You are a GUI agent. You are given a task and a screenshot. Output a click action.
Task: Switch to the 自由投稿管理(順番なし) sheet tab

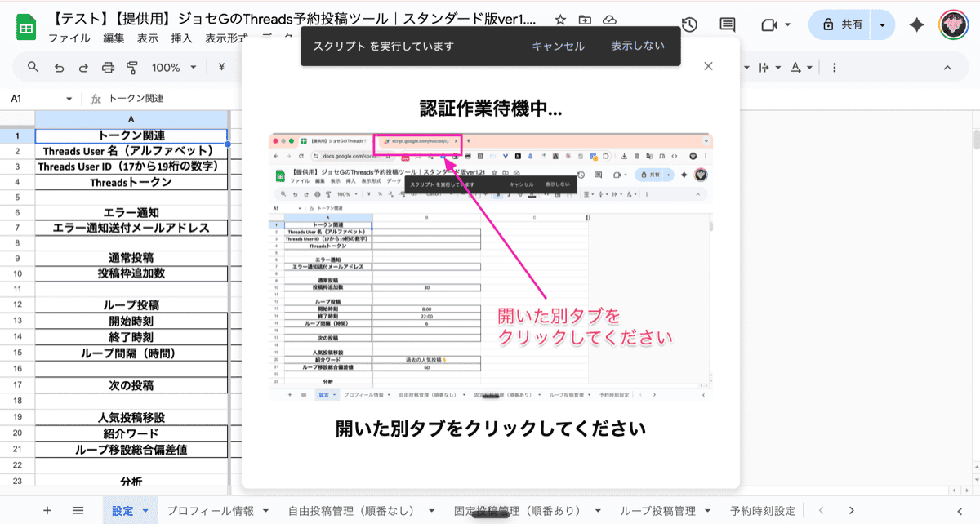tap(354, 511)
